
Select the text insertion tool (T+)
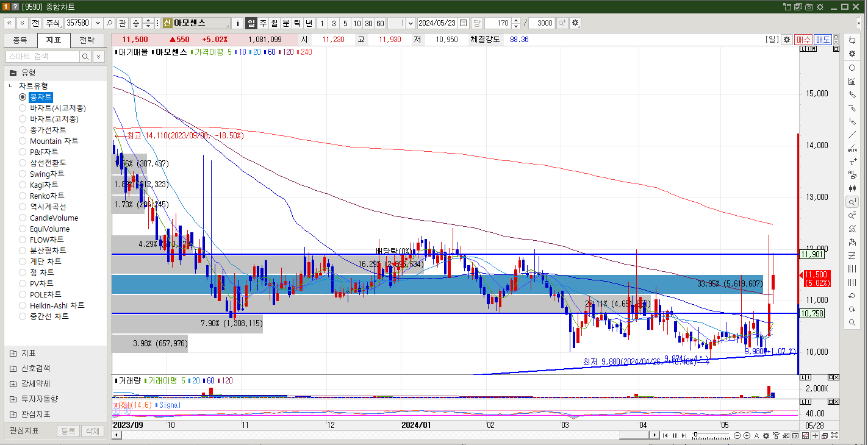point(852,162)
